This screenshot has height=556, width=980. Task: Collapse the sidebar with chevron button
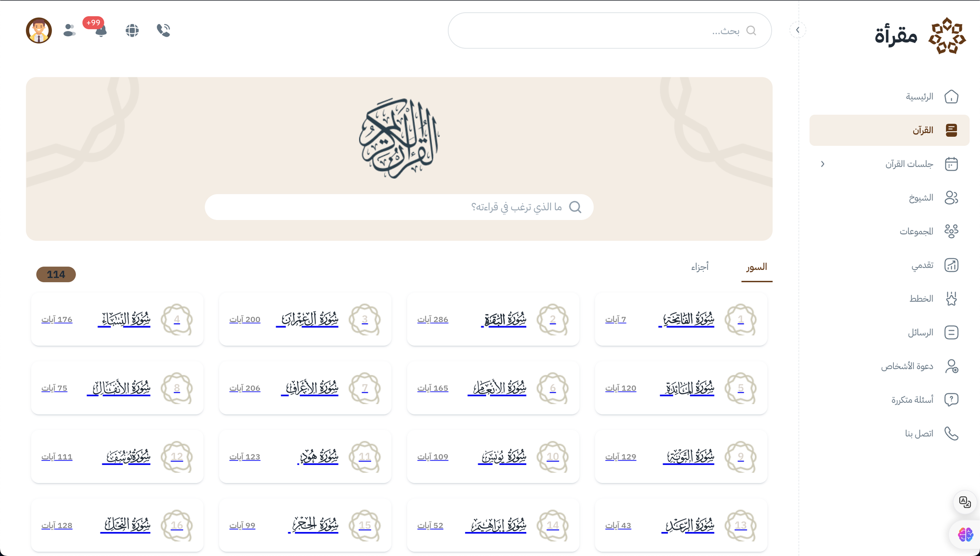click(x=798, y=30)
